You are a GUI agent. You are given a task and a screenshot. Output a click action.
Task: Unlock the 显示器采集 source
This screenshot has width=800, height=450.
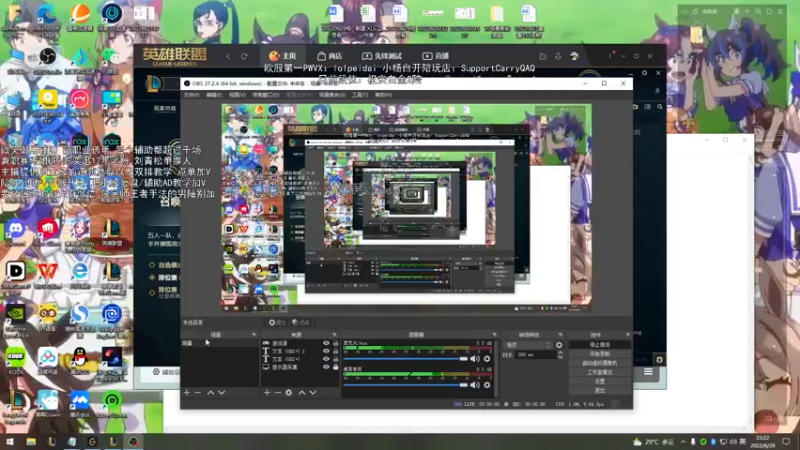(x=335, y=367)
